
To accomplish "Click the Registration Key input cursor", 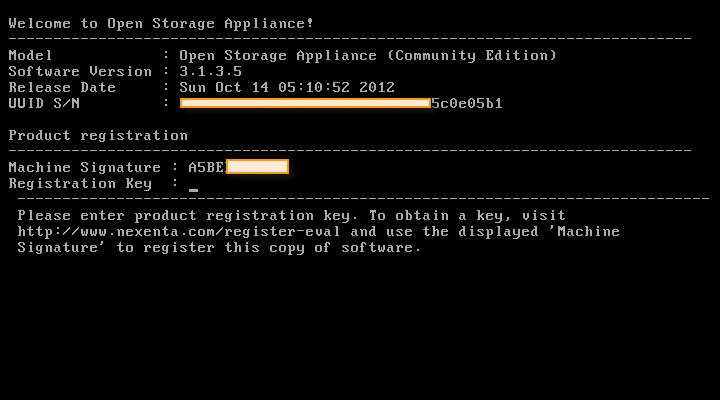I will coord(193,190).
